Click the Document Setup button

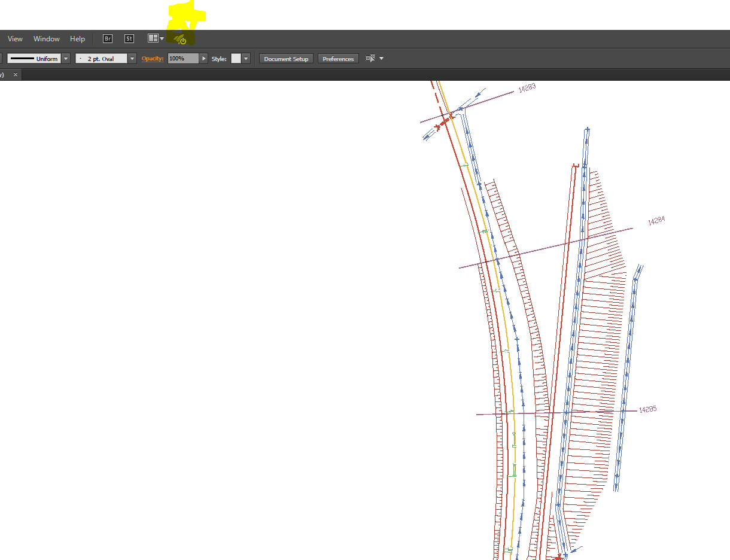286,59
